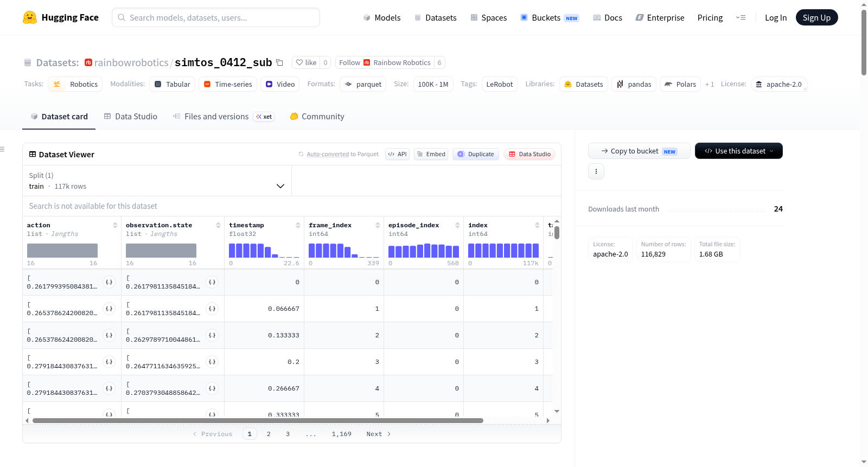Open the Files and versions tab
Image resolution: width=868 pixels, height=467 pixels.
224,117
